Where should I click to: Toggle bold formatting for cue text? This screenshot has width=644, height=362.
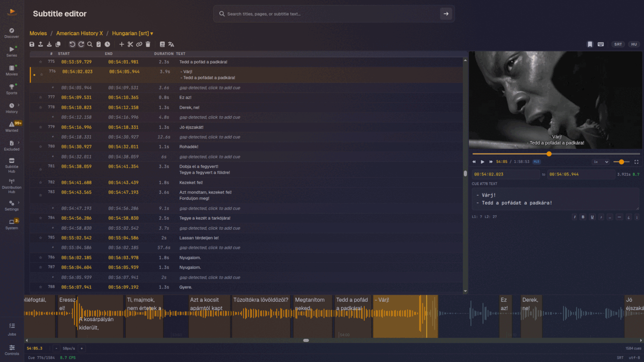click(x=583, y=217)
